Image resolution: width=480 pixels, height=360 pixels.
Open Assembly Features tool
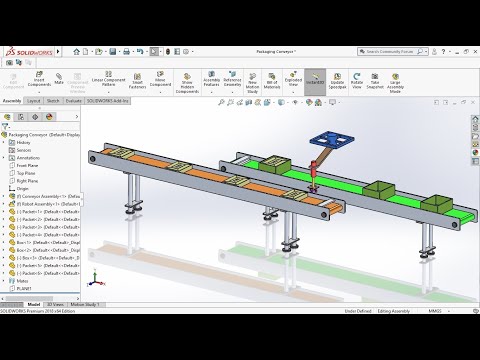coord(211,79)
